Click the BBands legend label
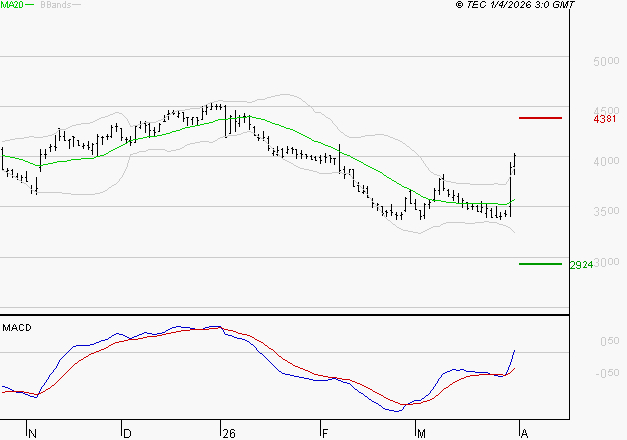This screenshot has height=440, width=627. [56, 5]
